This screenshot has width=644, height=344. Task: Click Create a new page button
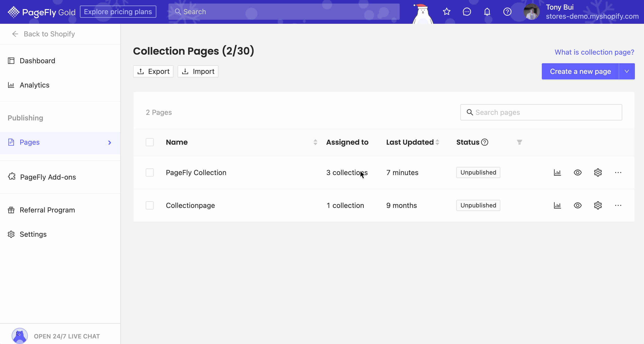(x=581, y=71)
